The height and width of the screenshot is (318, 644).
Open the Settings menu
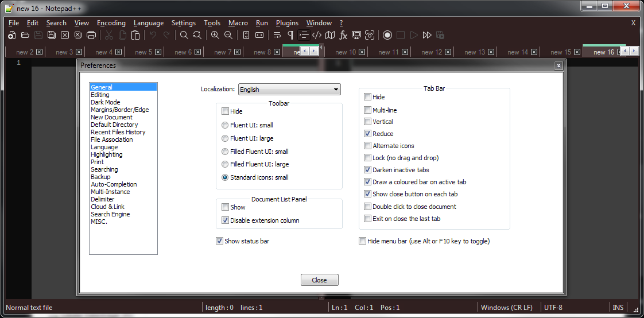click(x=184, y=23)
